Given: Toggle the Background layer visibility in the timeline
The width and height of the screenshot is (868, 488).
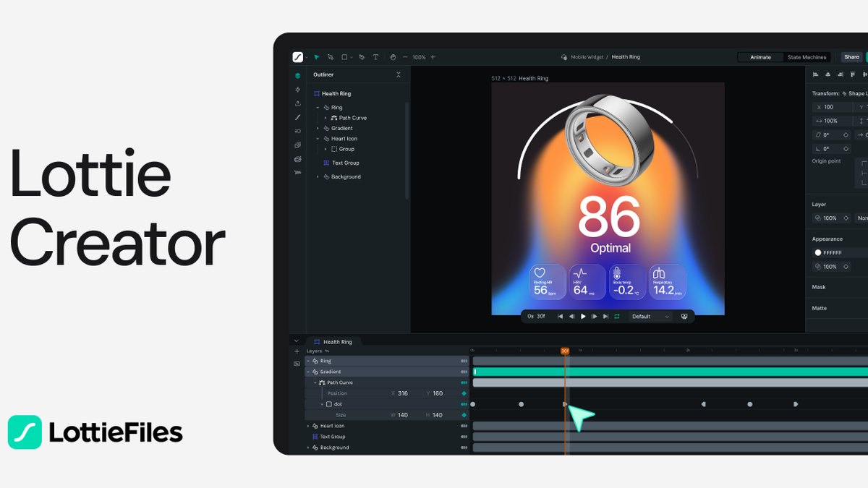Looking at the screenshot, I should pos(464,448).
